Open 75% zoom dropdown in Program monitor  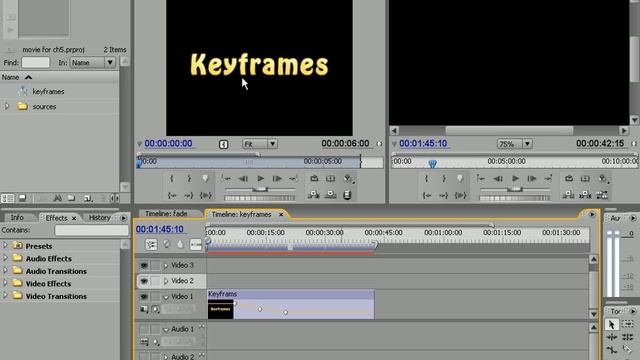pos(514,144)
